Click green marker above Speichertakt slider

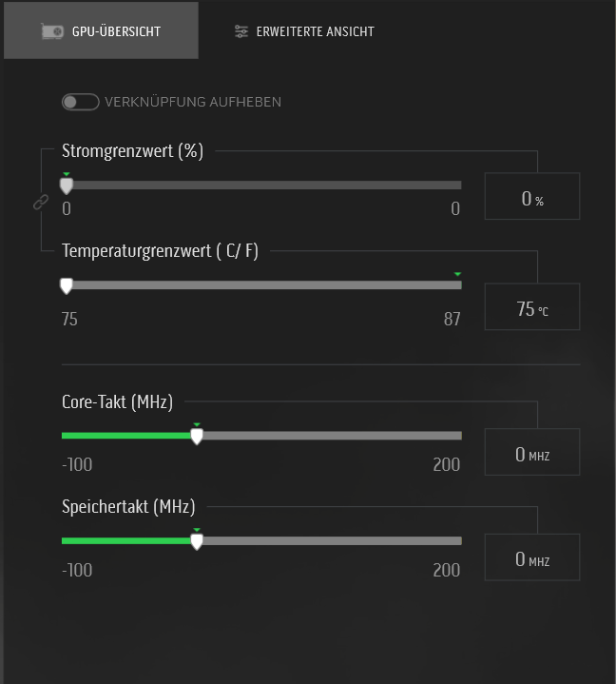point(197,529)
